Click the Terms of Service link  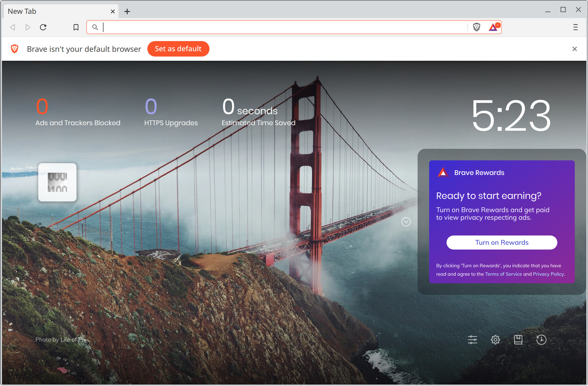(503, 273)
